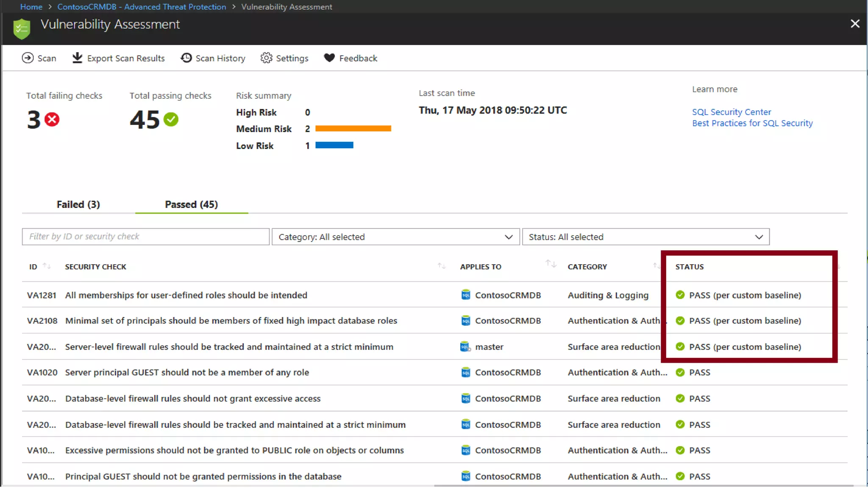Click green pass icon for VA1020
Viewport: 868px width, 488px height.
tap(680, 372)
